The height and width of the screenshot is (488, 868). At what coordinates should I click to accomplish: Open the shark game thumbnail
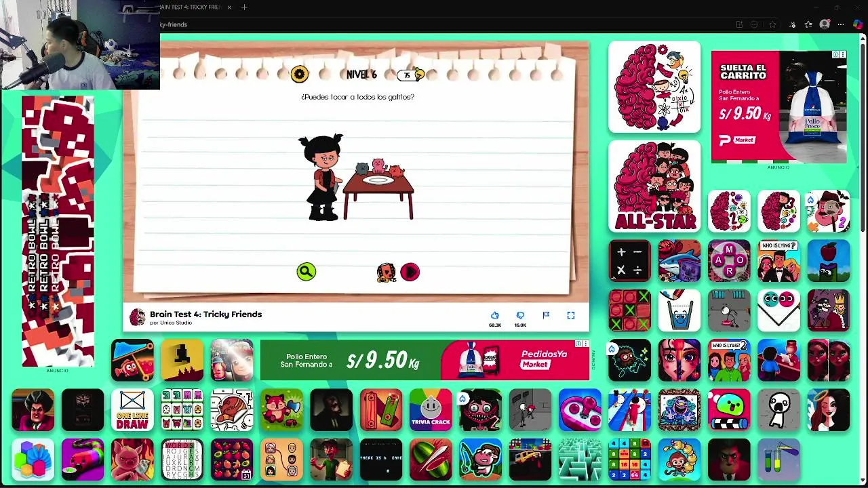click(679, 261)
